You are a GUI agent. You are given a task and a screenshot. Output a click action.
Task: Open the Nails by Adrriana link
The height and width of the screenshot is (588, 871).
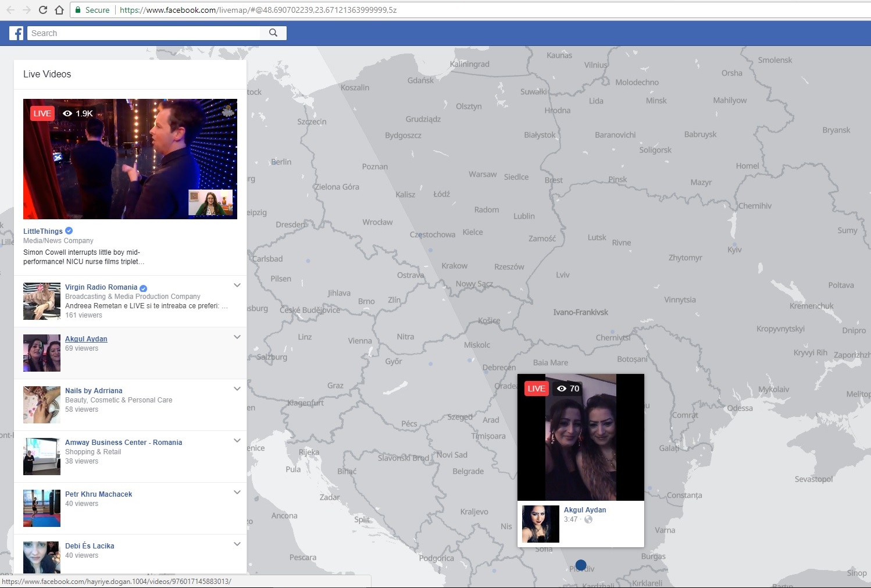(x=94, y=391)
